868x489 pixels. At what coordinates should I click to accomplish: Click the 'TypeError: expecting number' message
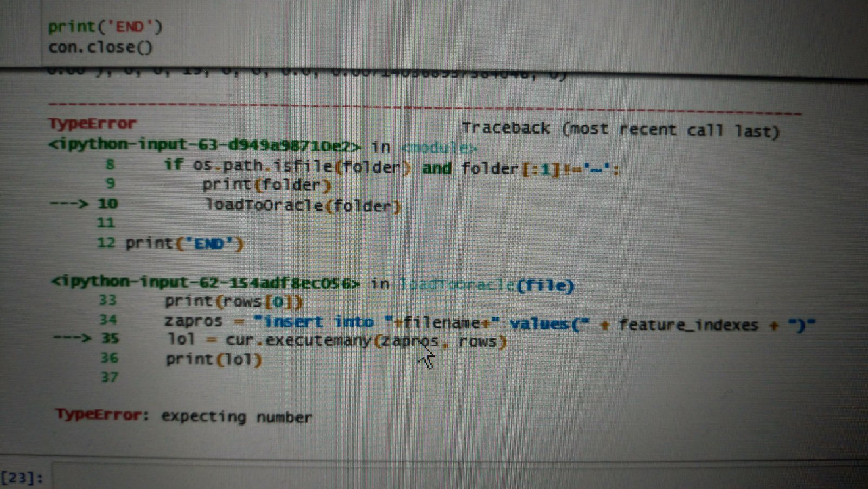pos(183,416)
